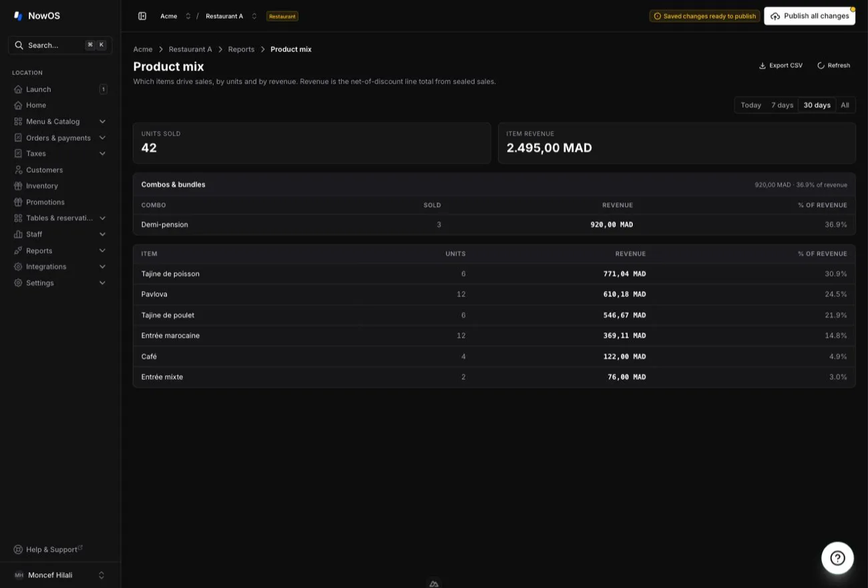Click the Demi-pension combo row
Viewport: 868px width, 588px height.
pyautogui.click(x=494, y=225)
